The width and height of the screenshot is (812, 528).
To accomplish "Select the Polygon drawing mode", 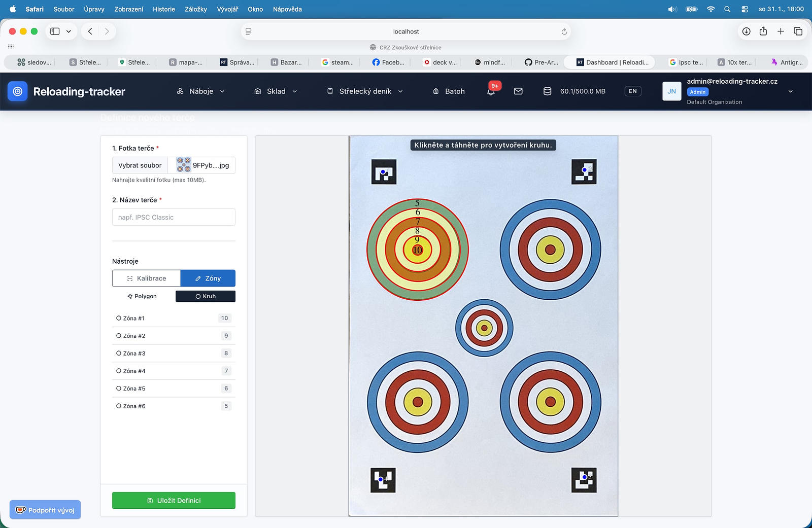I will pos(142,296).
